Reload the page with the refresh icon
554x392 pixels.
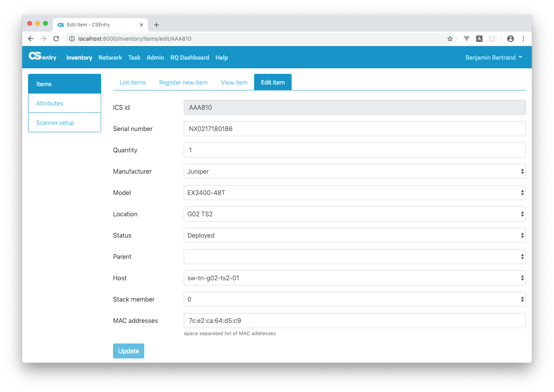pos(56,39)
